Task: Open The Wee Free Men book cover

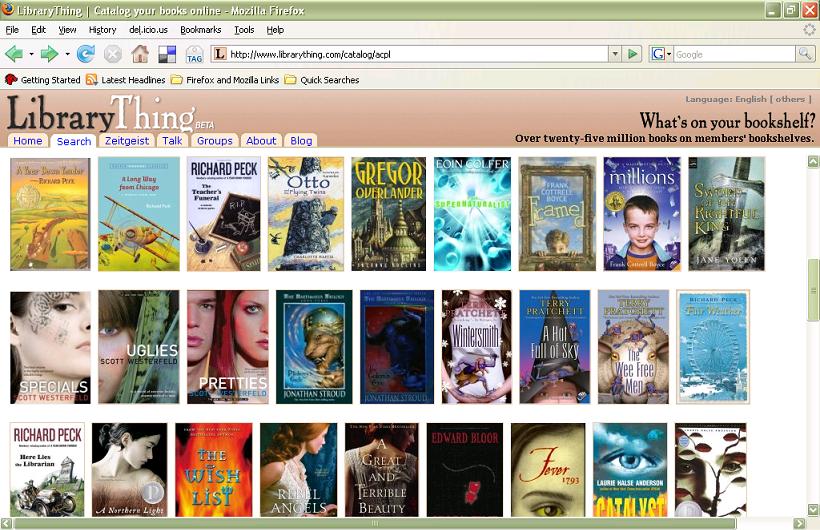Action: point(633,347)
